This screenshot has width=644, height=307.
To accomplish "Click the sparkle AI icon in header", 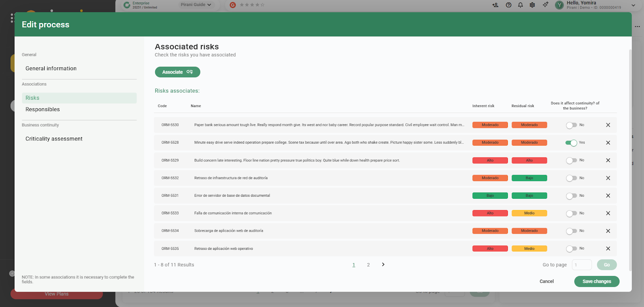I will pos(545,5).
